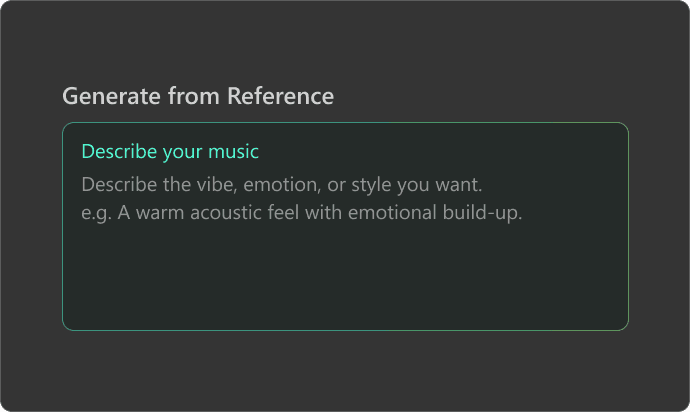Click the word music in green label
Image resolution: width=690 pixels, height=412 pixels.
pos(233,151)
